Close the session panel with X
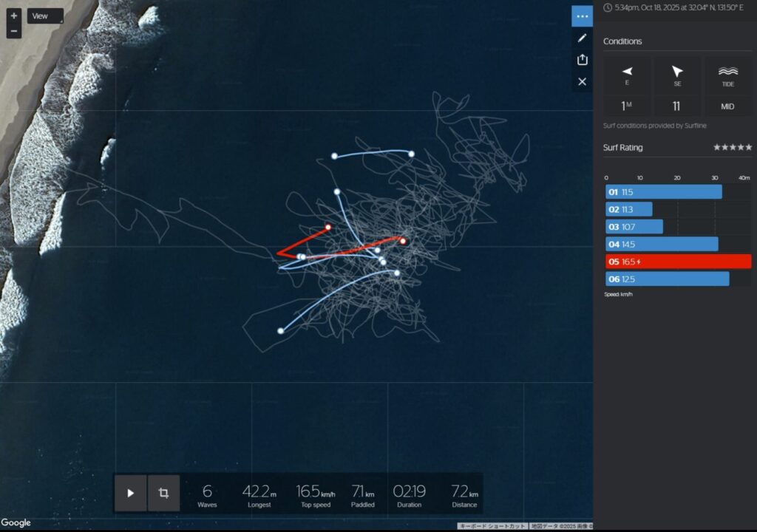Image resolution: width=757 pixels, height=532 pixels. point(582,81)
